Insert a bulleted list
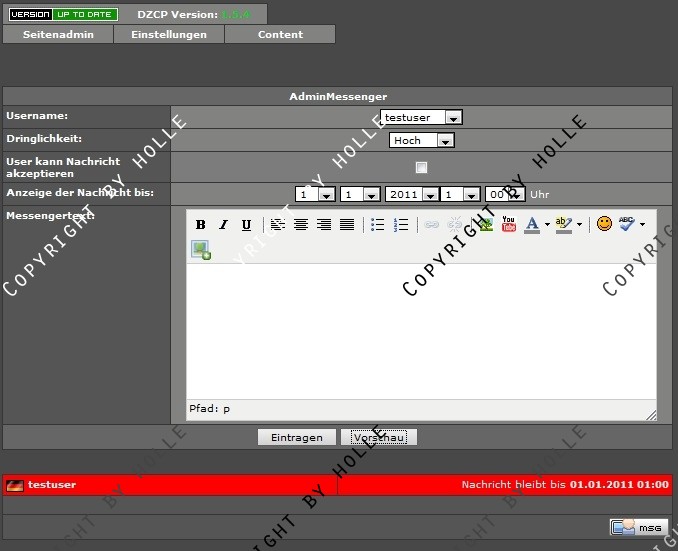This screenshot has height=551, width=678. [378, 225]
